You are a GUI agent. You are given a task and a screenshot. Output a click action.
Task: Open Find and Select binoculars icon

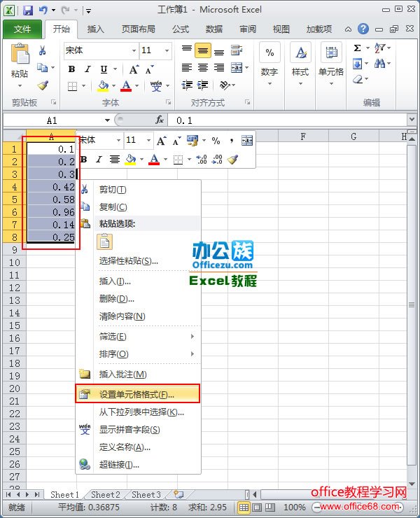click(379, 63)
